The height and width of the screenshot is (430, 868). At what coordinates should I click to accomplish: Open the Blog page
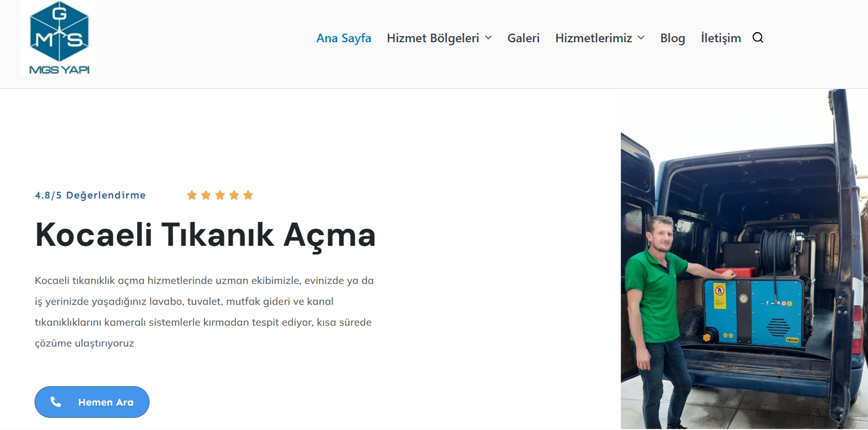(673, 38)
